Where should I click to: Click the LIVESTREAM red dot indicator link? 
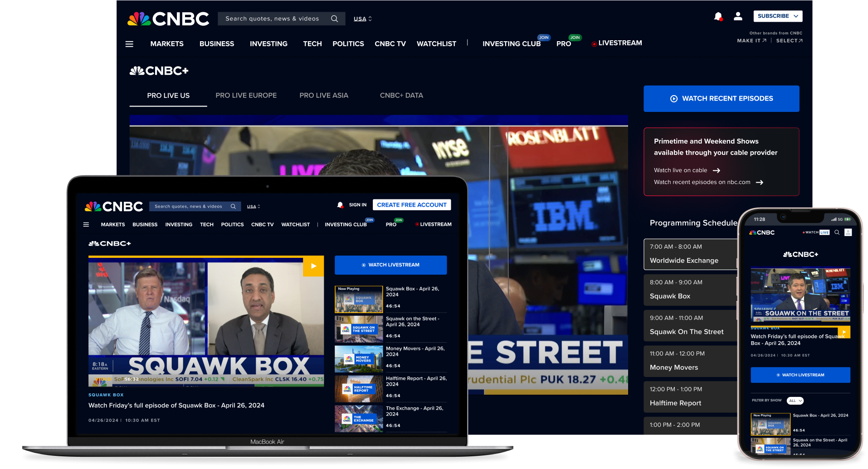(594, 43)
